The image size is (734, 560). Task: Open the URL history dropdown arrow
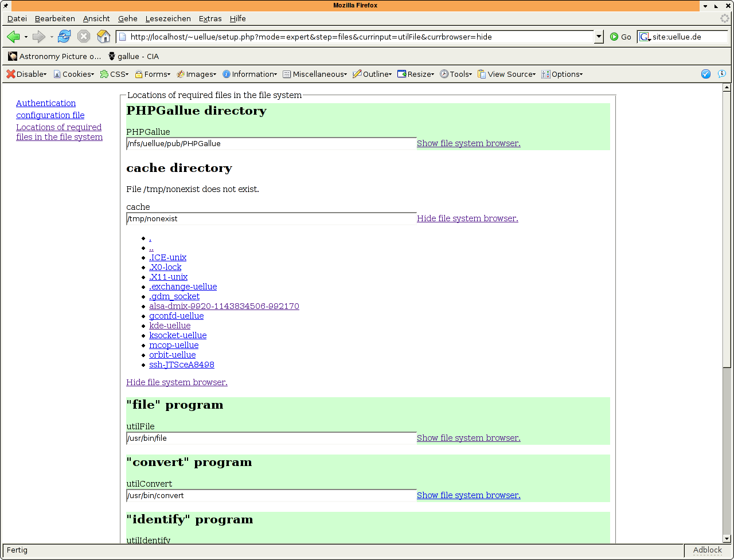(599, 37)
